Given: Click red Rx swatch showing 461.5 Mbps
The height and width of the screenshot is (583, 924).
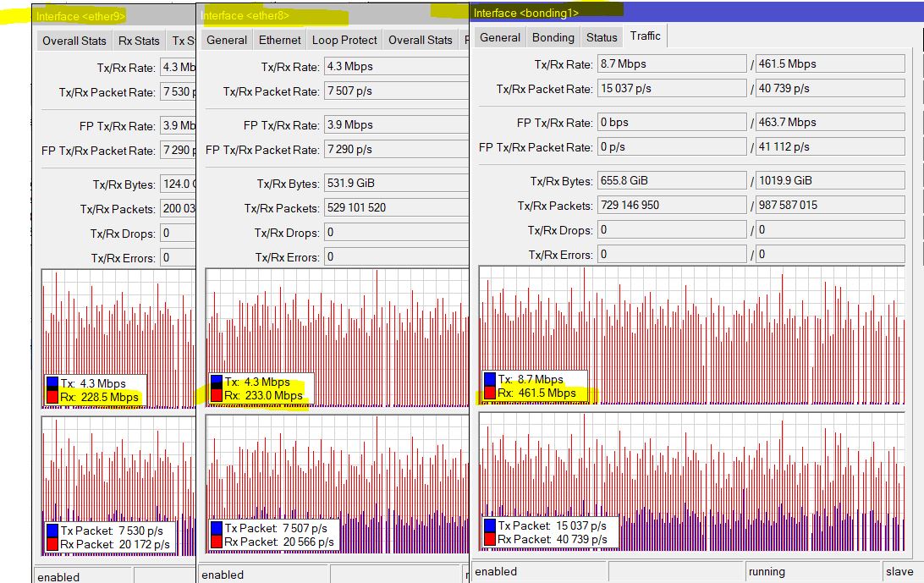Looking at the screenshot, I should [x=490, y=393].
